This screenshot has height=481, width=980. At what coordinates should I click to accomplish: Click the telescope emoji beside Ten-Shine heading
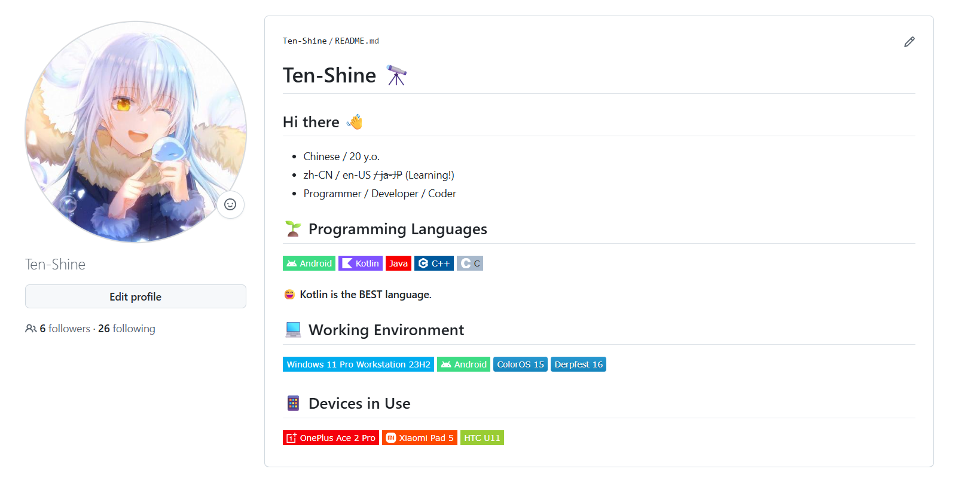click(396, 75)
